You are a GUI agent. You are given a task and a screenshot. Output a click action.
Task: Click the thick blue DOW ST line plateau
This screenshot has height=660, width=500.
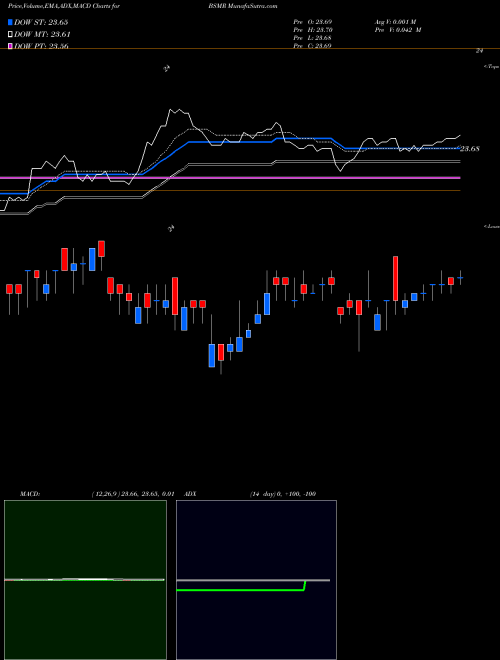tap(230, 142)
